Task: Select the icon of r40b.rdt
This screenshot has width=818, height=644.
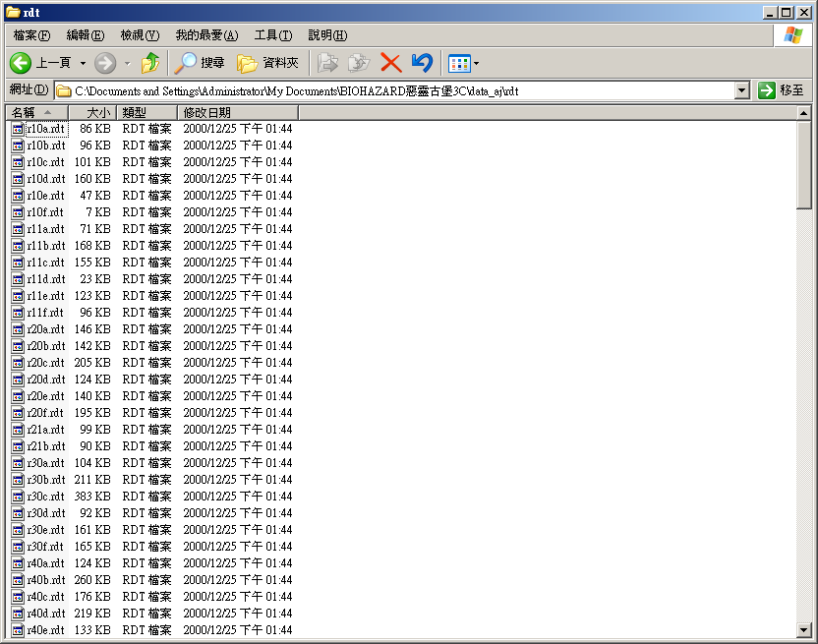Action: [18, 580]
